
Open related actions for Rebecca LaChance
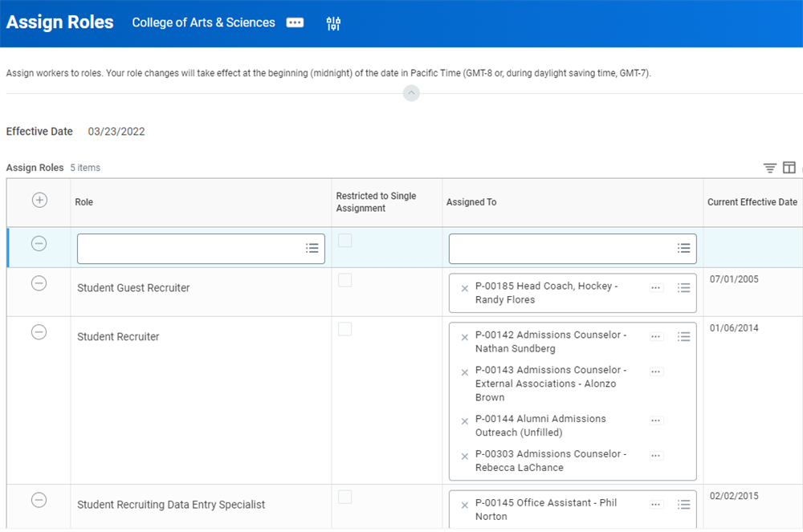(656, 456)
